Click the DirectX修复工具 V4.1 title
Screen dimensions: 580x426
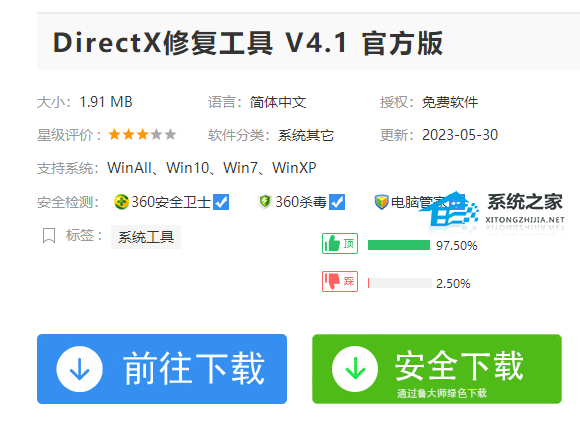pos(248,43)
